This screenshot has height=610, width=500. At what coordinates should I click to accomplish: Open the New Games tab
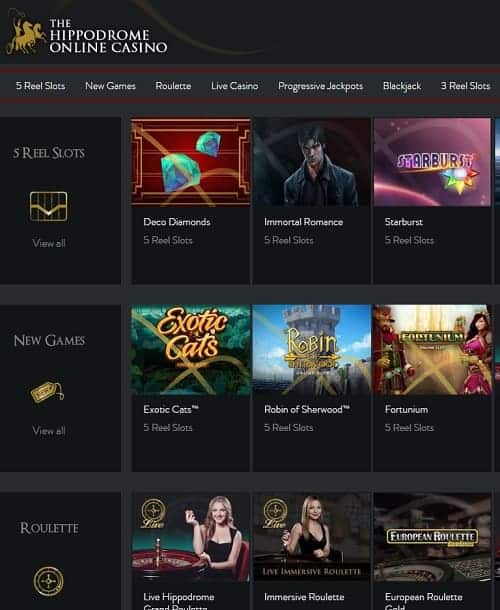click(111, 86)
